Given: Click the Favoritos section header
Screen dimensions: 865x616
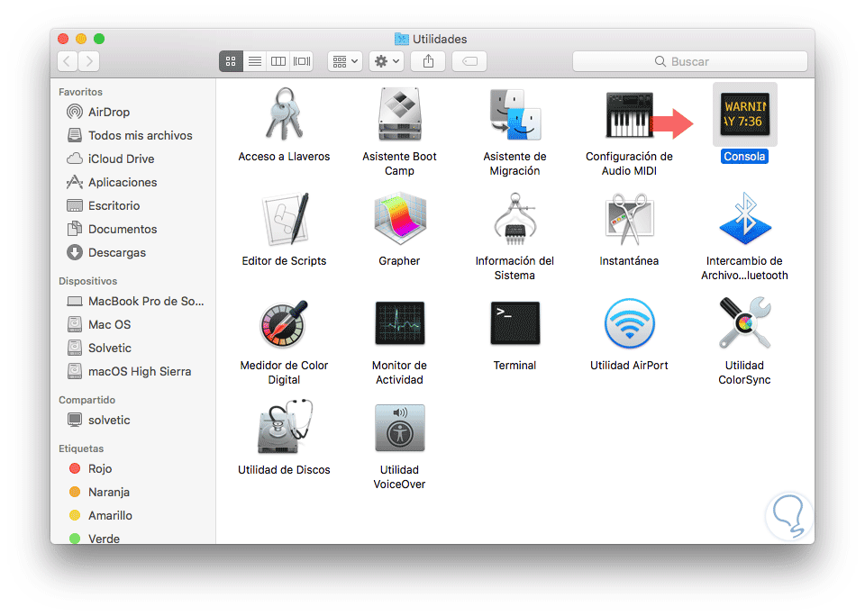Looking at the screenshot, I should coord(80,92).
